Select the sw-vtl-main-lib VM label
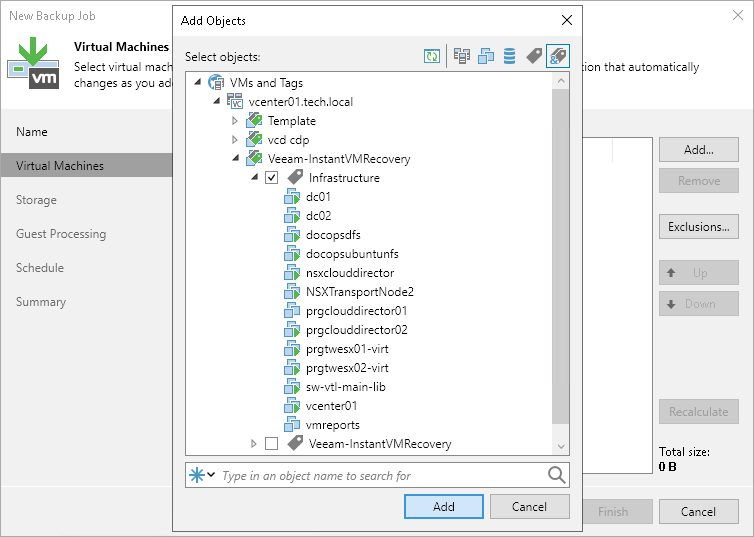The height and width of the screenshot is (537, 754). [346, 387]
